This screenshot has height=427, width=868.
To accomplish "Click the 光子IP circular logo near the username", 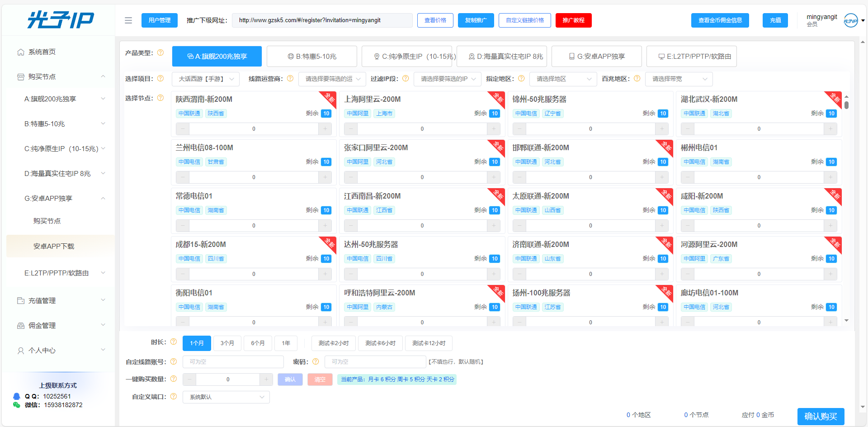I will [851, 20].
